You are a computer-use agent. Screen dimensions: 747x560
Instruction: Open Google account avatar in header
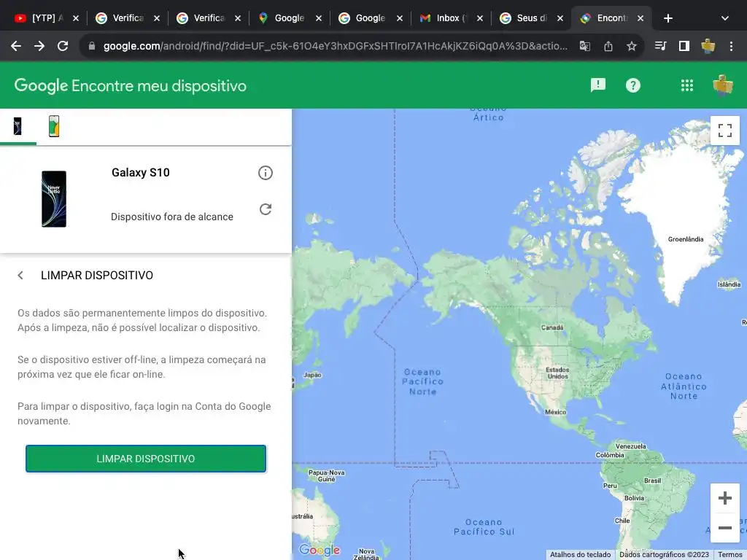(723, 85)
